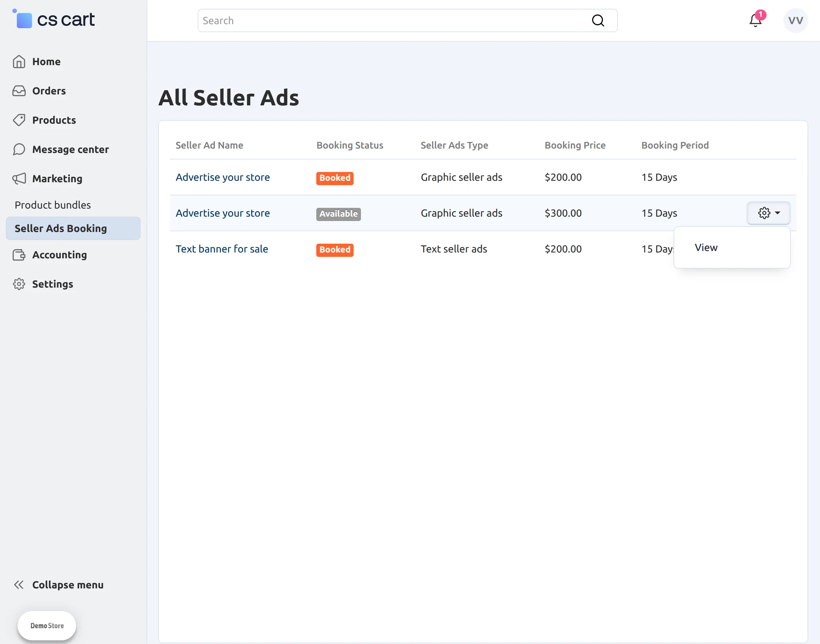This screenshot has height=644, width=820.
Task: Open 'Text banner for sale' link
Action: [x=222, y=249]
